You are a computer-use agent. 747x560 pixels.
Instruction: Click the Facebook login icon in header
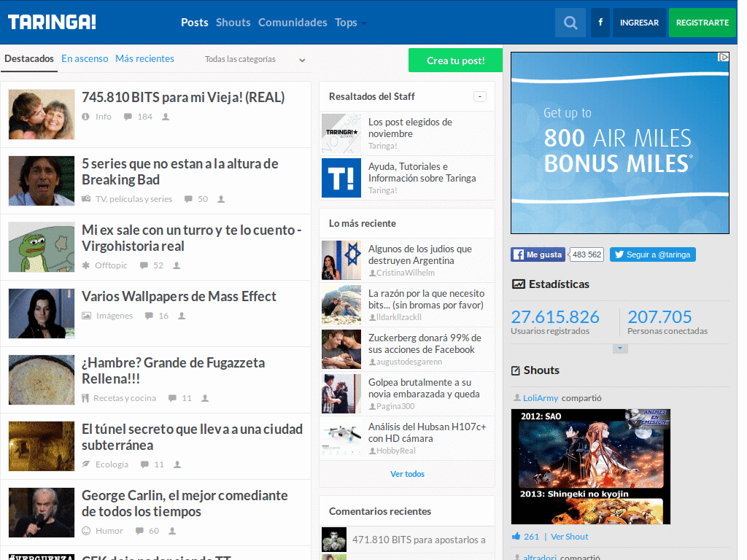point(600,23)
